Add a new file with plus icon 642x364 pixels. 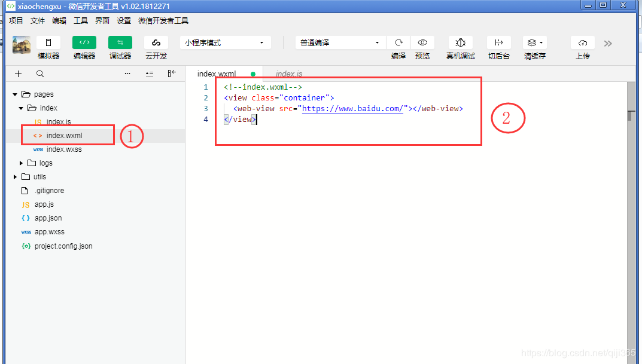[18, 74]
